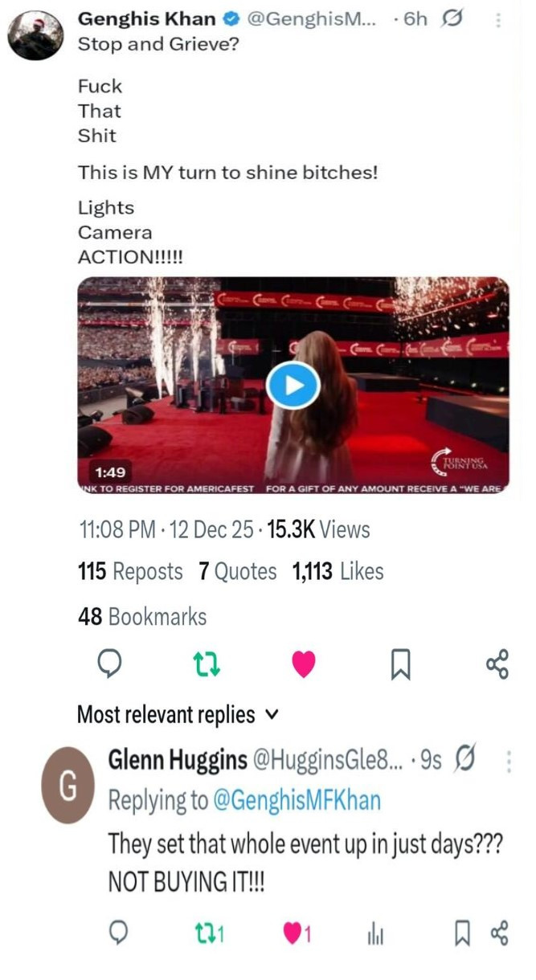Open the @GenghisMFKhan mention link
This screenshot has height=980, width=536.
tap(295, 800)
